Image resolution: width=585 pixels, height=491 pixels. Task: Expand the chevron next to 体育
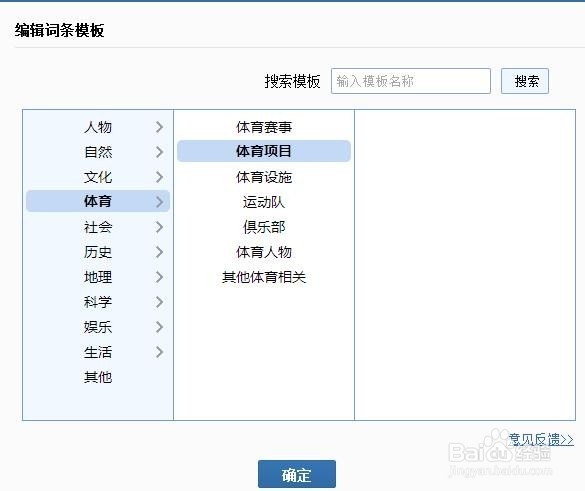coord(159,202)
